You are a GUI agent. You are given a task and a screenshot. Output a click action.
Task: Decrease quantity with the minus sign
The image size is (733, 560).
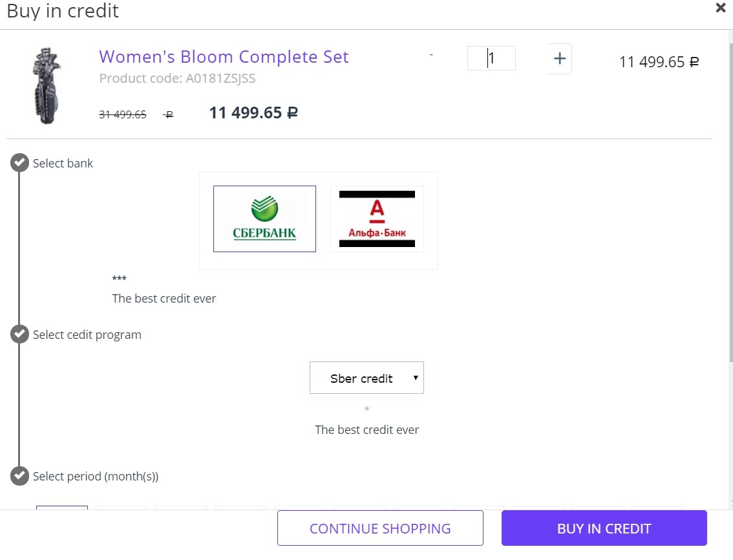pos(431,55)
